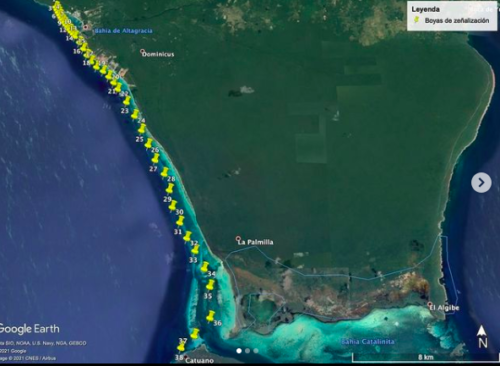
Task: Click the yellow pushpin for buoy 34
Action: tap(205, 267)
